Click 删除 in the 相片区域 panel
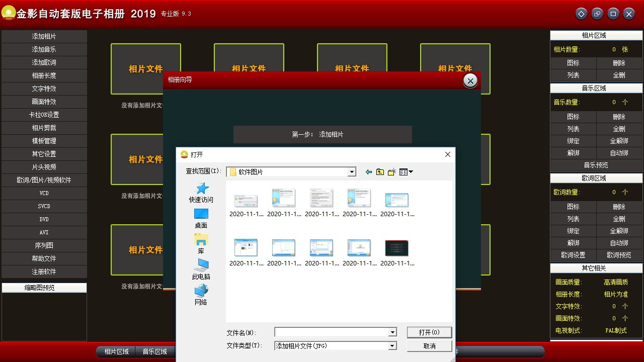This screenshot has height=362, width=644. pyautogui.click(x=619, y=63)
